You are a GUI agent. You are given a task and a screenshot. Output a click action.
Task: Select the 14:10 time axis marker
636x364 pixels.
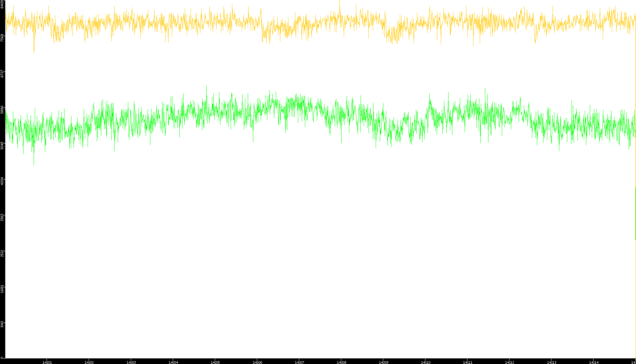(x=425, y=362)
